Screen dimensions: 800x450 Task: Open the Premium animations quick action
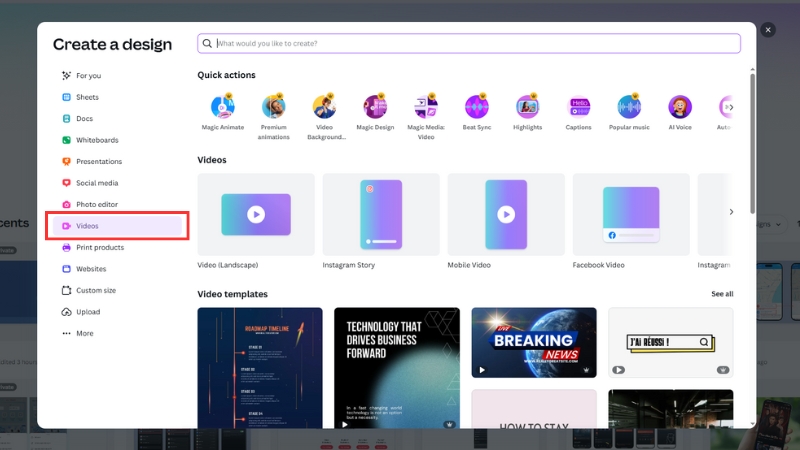click(x=273, y=107)
